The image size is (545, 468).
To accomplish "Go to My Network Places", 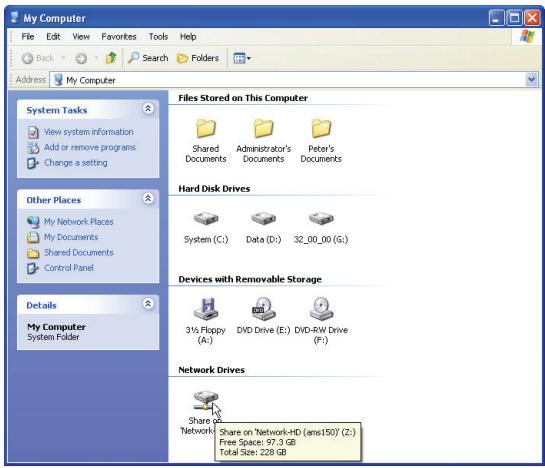I will (79, 222).
